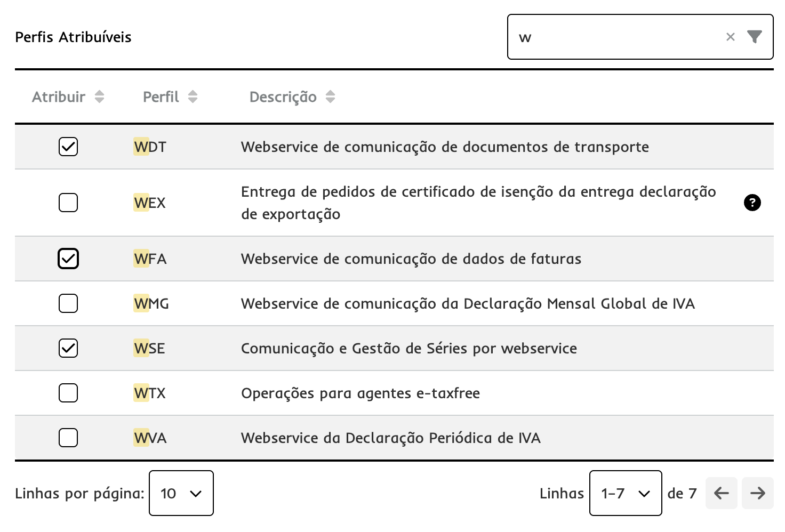The image size is (785, 532).
Task: Select the WVA profile checkbox
Action: pyautogui.click(x=68, y=438)
